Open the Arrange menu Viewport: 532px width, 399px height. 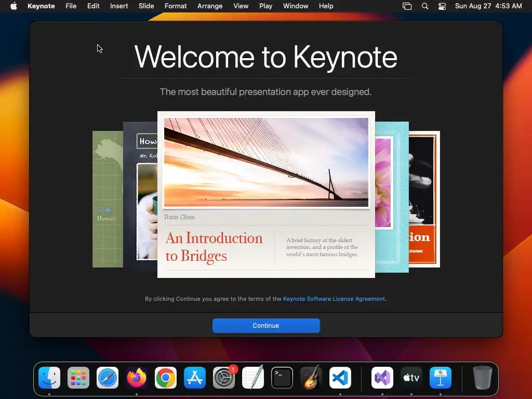click(210, 6)
